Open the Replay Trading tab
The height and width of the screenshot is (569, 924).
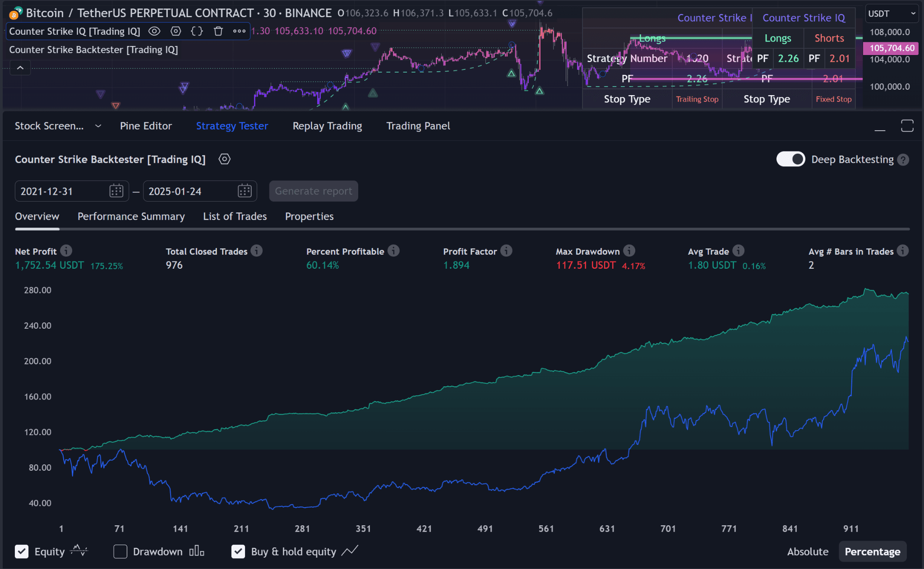pos(327,126)
